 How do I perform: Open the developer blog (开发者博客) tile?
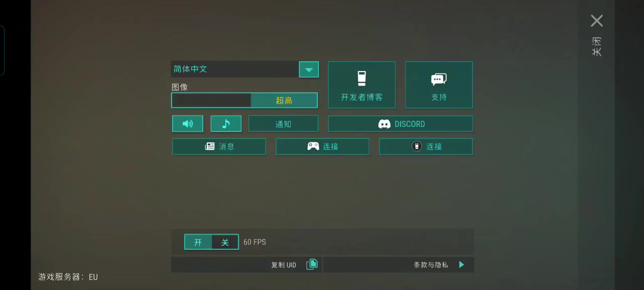coord(362,85)
